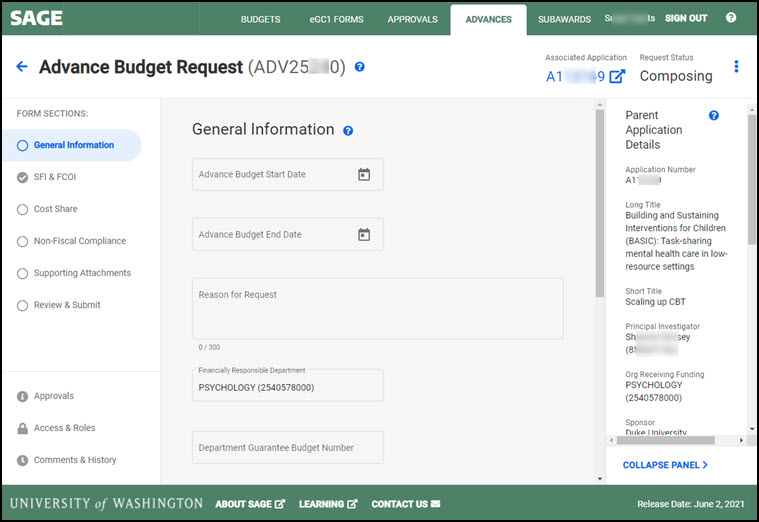Click the main form vertical scrollbar thumb
The width and height of the screenshot is (759, 522).
[600, 203]
